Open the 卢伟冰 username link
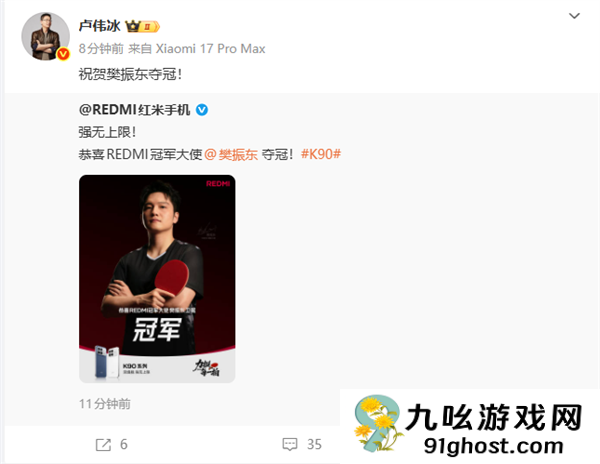This screenshot has width=600, height=464. click(x=99, y=26)
